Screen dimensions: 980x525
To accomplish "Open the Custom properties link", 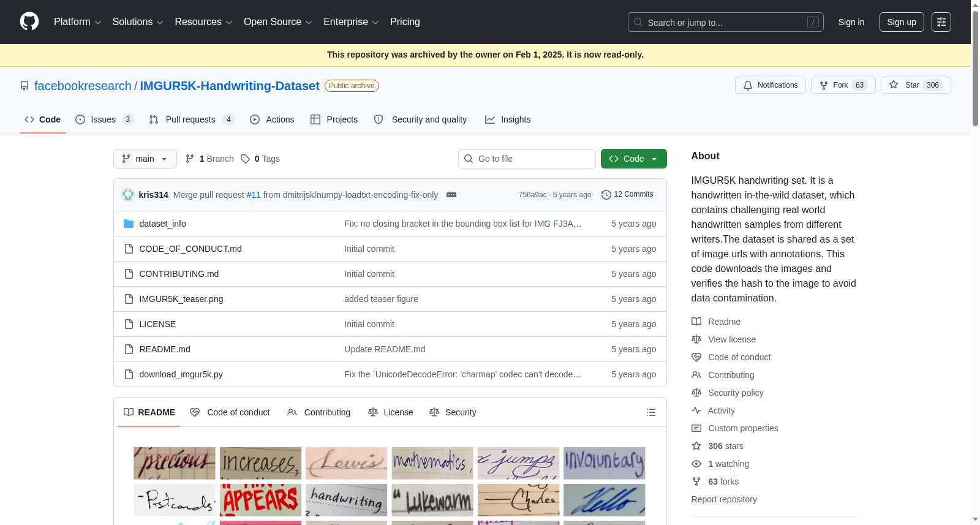I will pyautogui.click(x=743, y=428).
